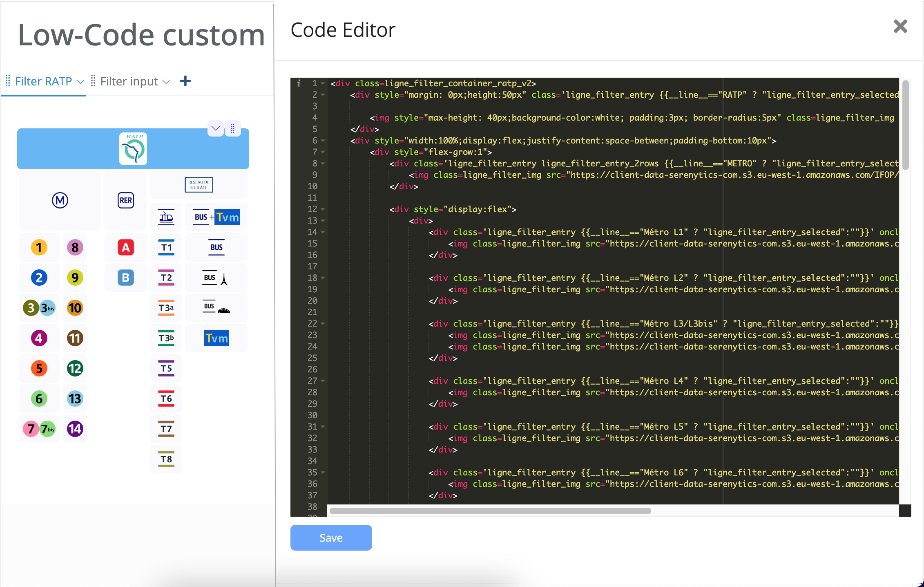Select the plain BUS icon
Screen dimensions: 924x587
pyautogui.click(x=216, y=247)
